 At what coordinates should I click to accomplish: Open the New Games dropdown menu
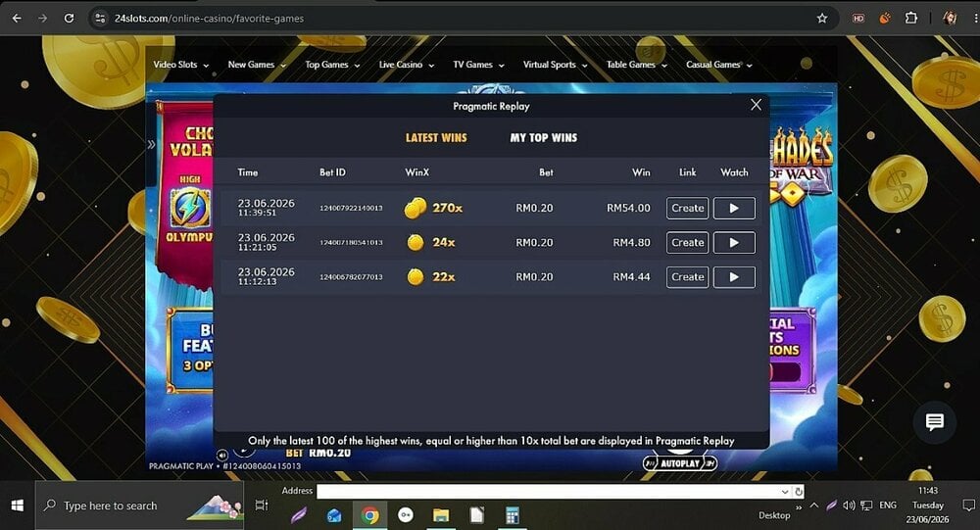[256, 65]
